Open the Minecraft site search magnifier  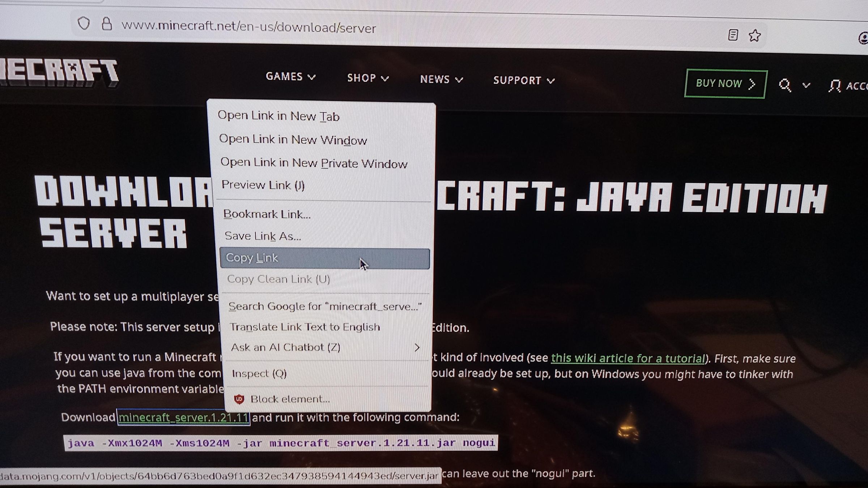[784, 85]
